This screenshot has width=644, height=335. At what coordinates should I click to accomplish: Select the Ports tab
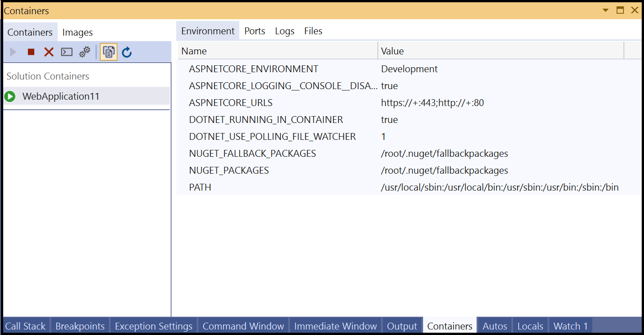pyautogui.click(x=254, y=31)
